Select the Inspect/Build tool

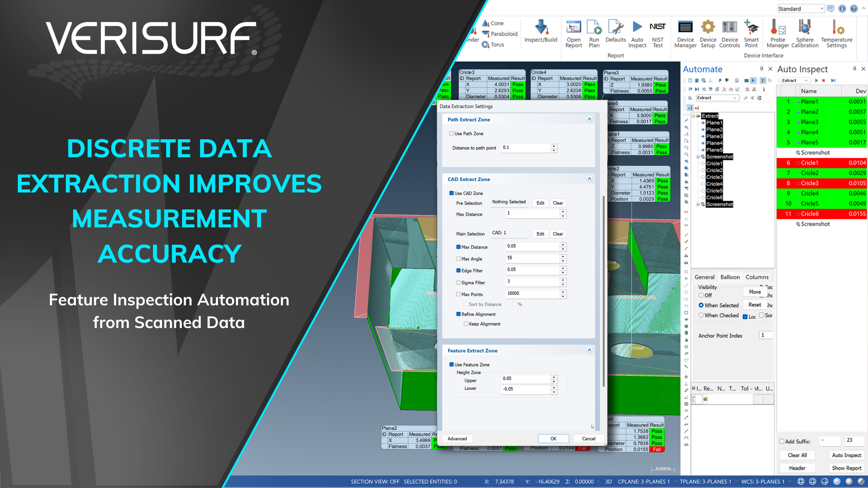click(541, 31)
